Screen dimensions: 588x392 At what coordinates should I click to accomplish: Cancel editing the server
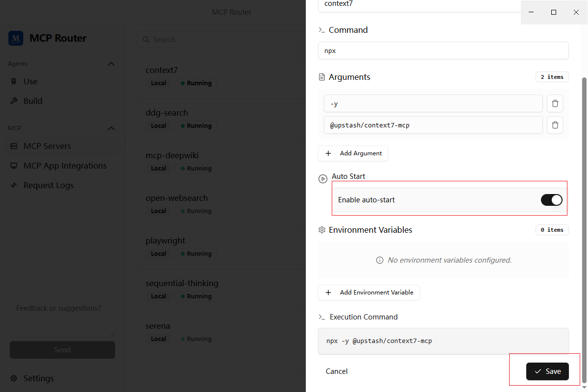(x=337, y=371)
